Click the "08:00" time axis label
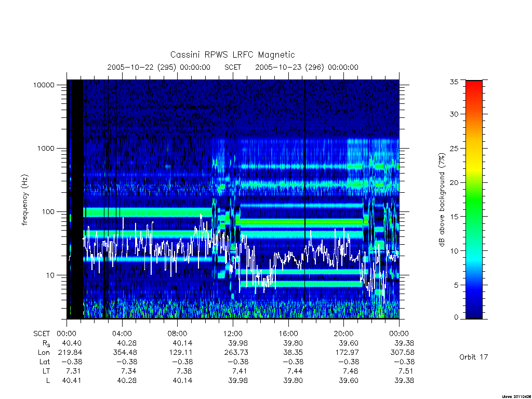Viewport: 532px width, 399px height. point(178,334)
